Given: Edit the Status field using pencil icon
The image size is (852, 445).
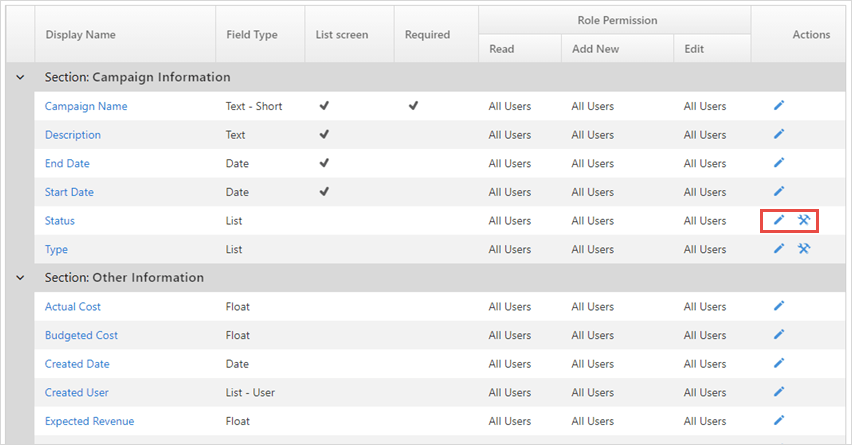Looking at the screenshot, I should coord(779,220).
